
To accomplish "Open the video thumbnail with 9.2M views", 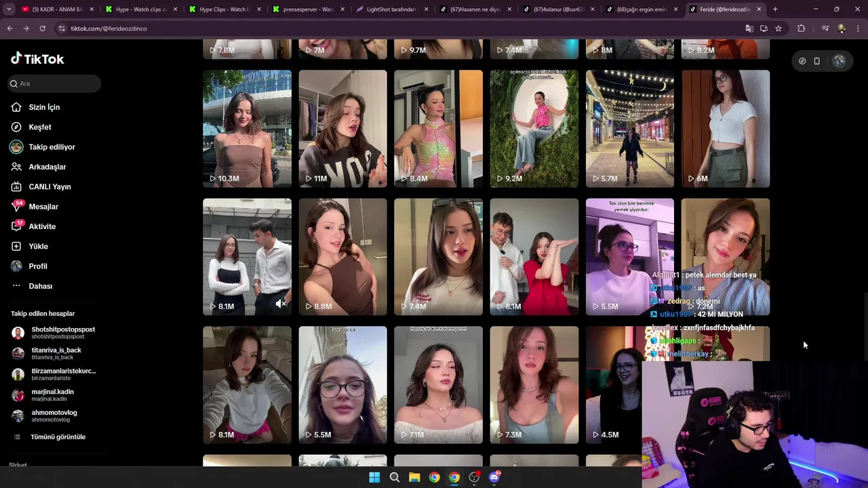I will [x=534, y=128].
